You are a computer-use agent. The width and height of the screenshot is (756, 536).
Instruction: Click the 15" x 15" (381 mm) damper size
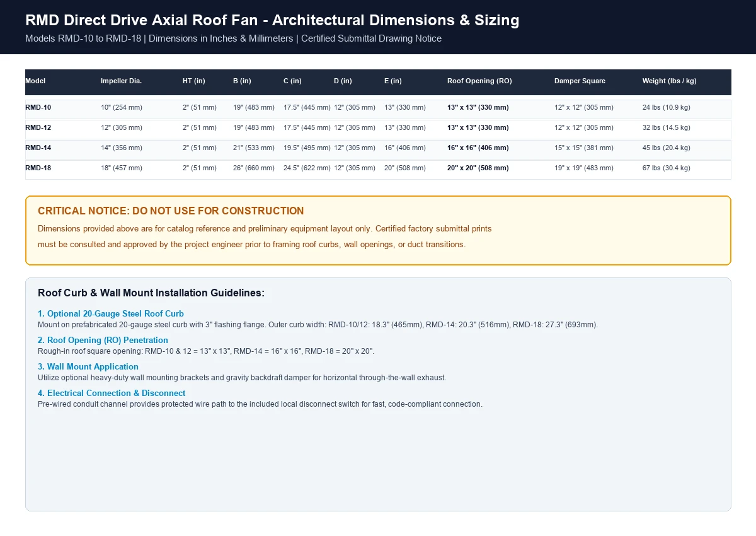coord(584,148)
